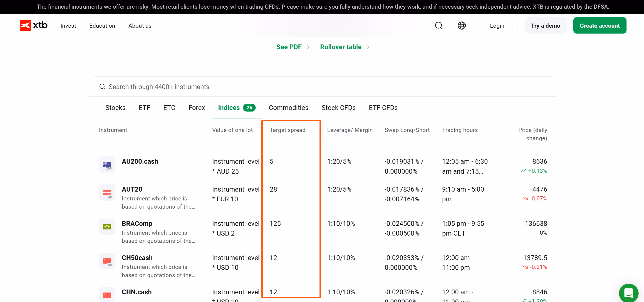
Task: Click the AU200.cash Australian flag icon
Action: tap(107, 165)
